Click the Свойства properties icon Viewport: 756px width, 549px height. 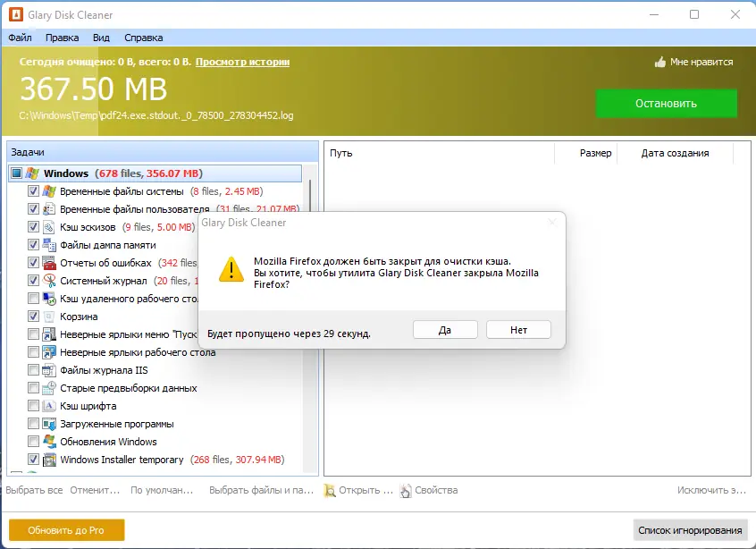(x=406, y=490)
